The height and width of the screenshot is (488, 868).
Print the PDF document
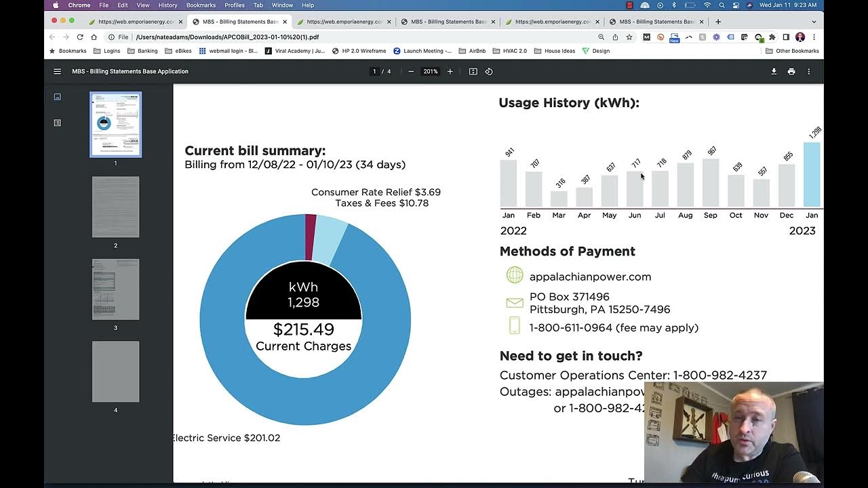tap(791, 71)
